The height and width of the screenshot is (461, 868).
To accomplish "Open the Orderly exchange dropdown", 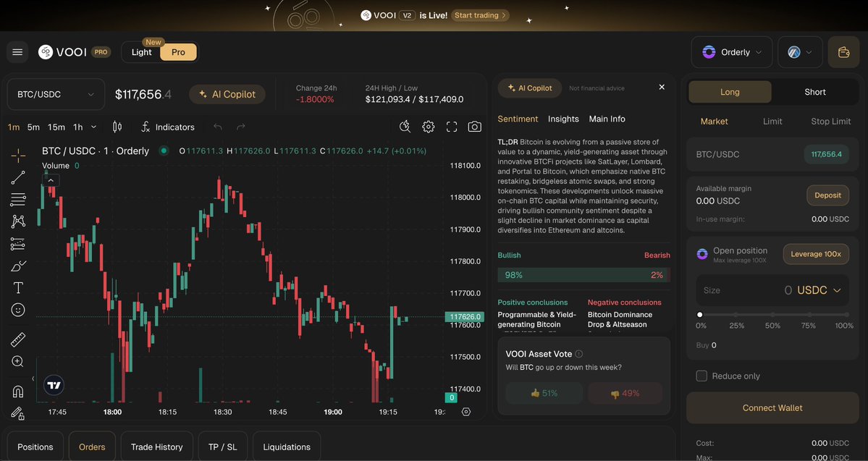I will tap(732, 52).
